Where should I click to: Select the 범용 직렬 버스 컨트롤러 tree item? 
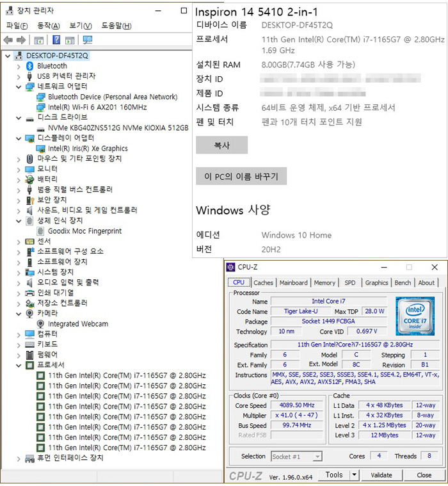point(75,190)
